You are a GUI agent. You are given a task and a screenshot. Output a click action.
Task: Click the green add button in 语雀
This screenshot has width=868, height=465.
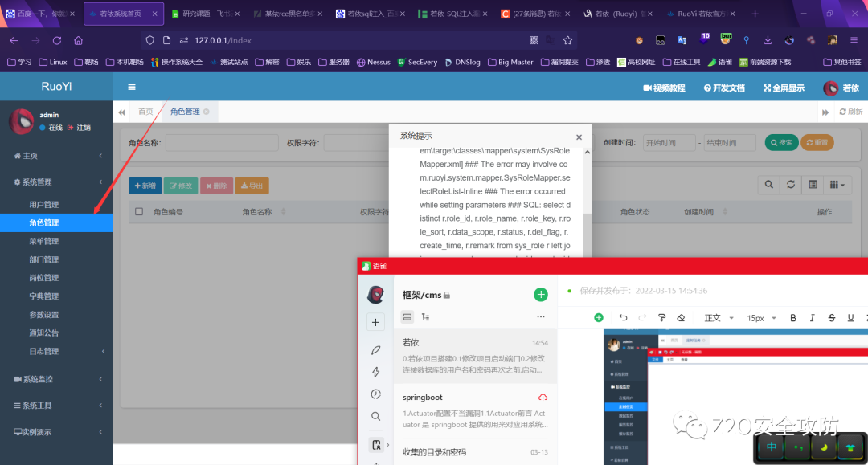541,295
